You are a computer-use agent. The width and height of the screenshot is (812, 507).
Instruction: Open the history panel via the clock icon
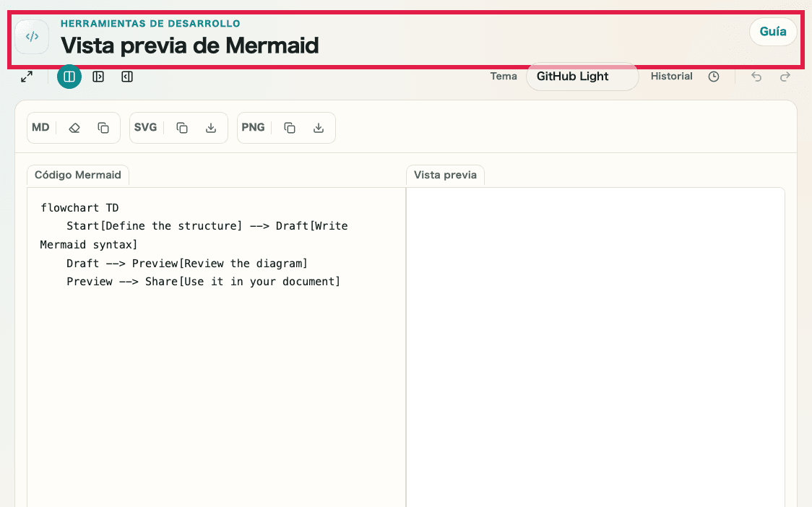(714, 76)
